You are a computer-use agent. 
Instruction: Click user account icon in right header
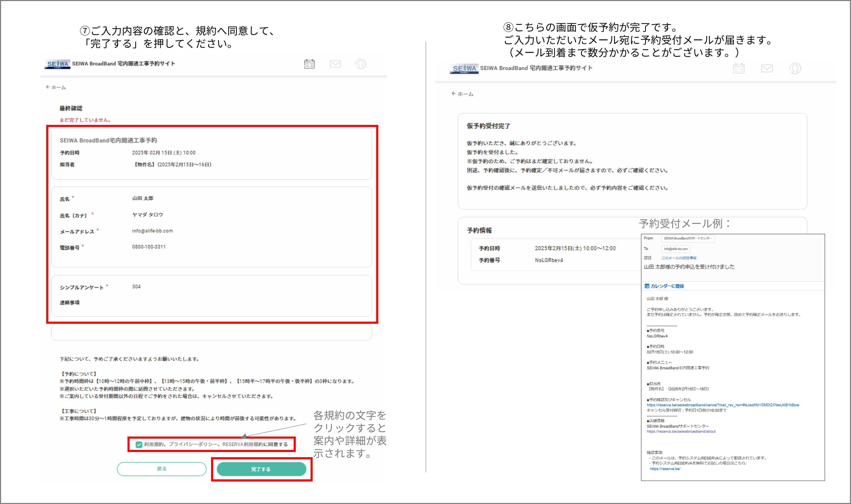(x=795, y=68)
